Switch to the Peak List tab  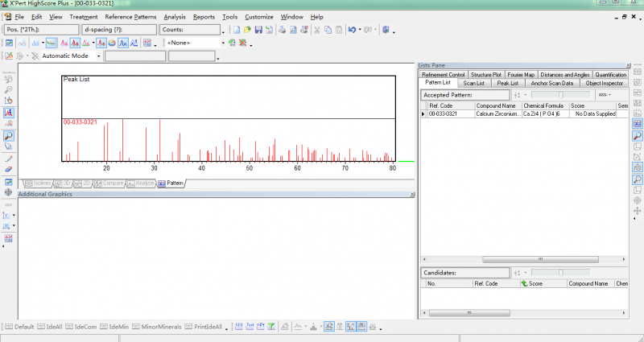click(x=507, y=83)
